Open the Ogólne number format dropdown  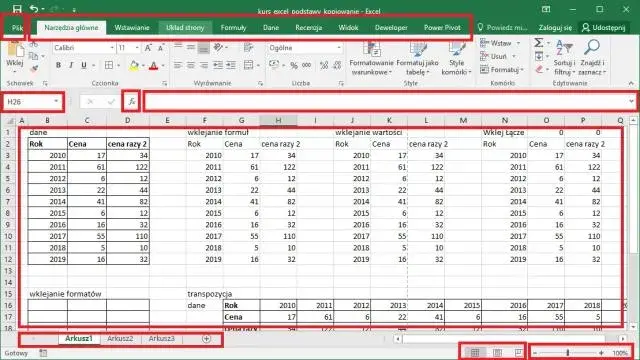coord(339,48)
